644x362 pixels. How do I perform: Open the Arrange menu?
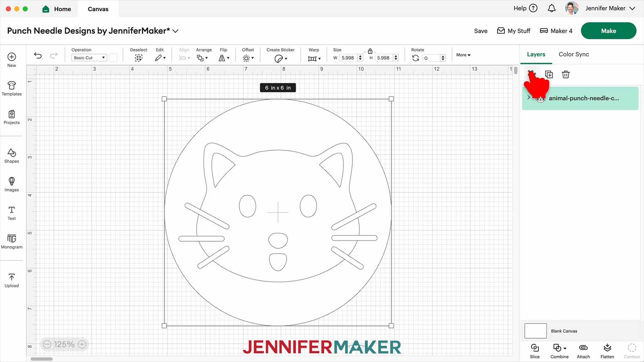click(x=202, y=58)
